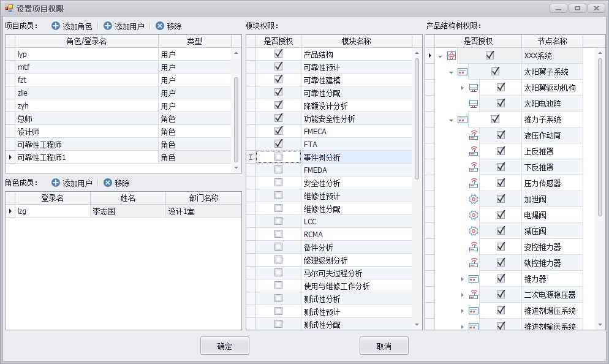This screenshot has height=364, width=609.
Task: Uncheck authorization for 压力传感器 node
Action: coord(501,183)
